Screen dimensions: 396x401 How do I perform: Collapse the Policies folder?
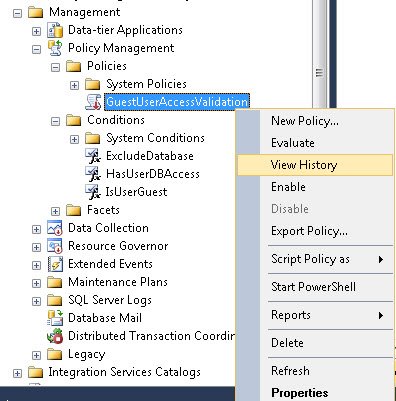[55, 68]
